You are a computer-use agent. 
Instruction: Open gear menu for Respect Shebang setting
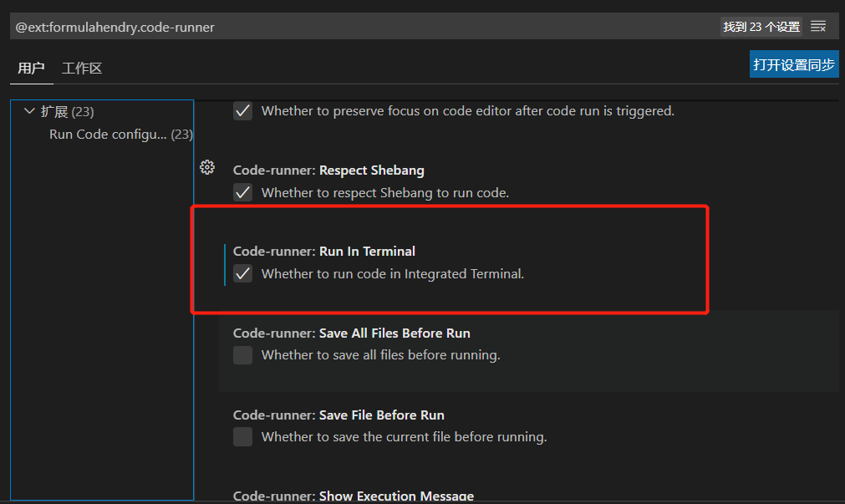(x=207, y=168)
